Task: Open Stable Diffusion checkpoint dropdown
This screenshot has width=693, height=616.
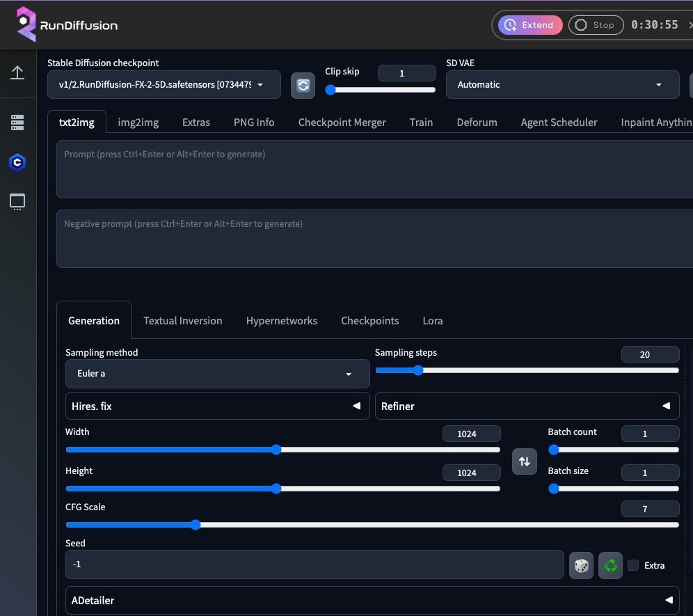Action: [164, 85]
